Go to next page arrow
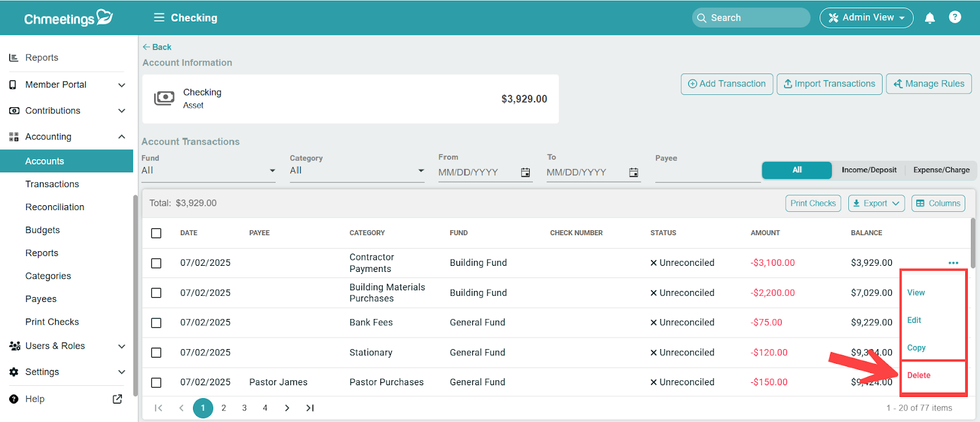 coord(287,408)
